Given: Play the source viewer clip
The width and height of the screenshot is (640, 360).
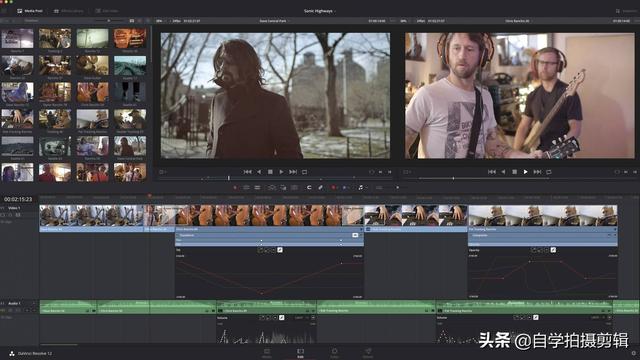Looking at the screenshot, I should (281, 172).
